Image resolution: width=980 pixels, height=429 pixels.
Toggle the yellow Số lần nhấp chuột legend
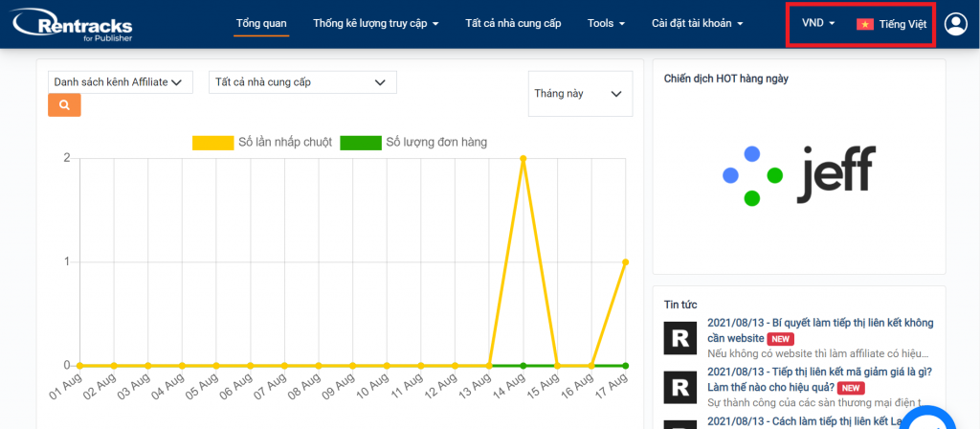click(x=262, y=142)
